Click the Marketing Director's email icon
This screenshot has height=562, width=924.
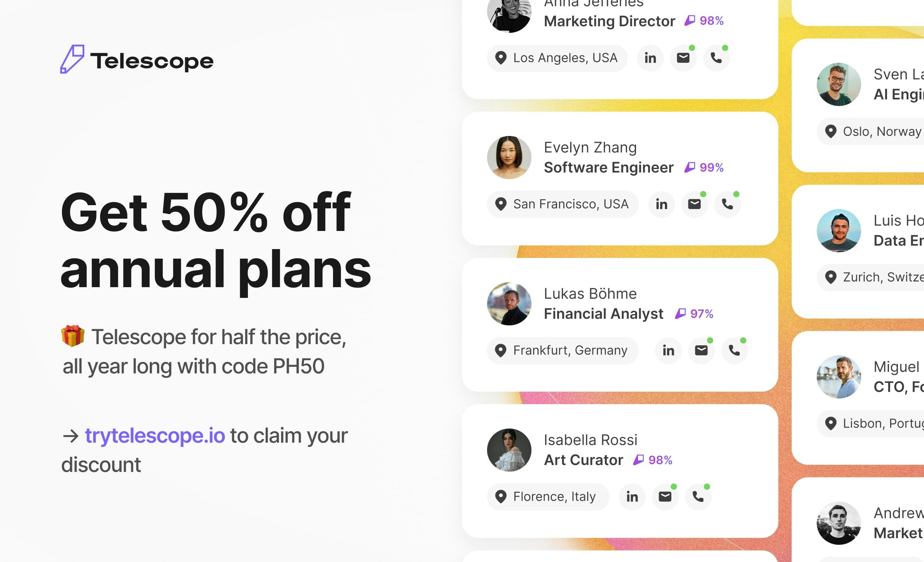pos(683,58)
